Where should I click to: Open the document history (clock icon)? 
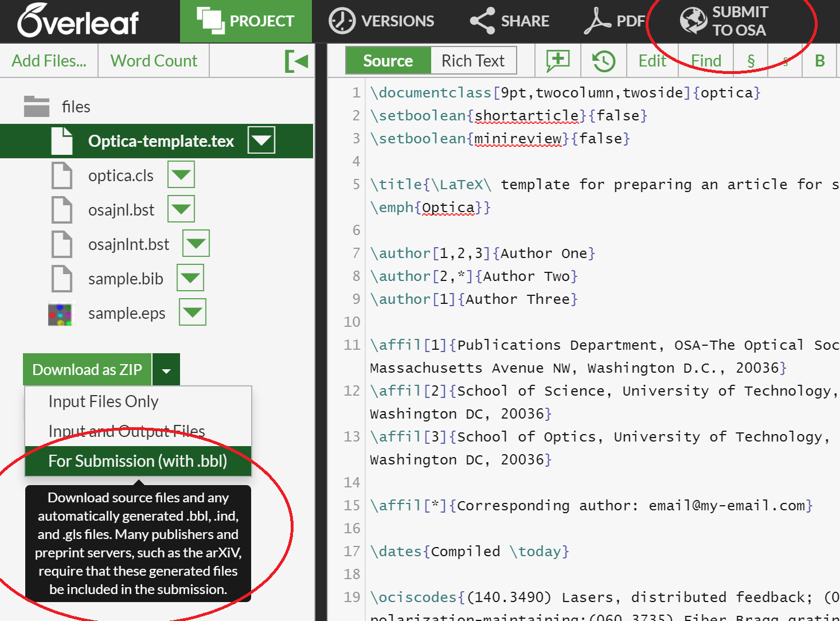pos(603,60)
